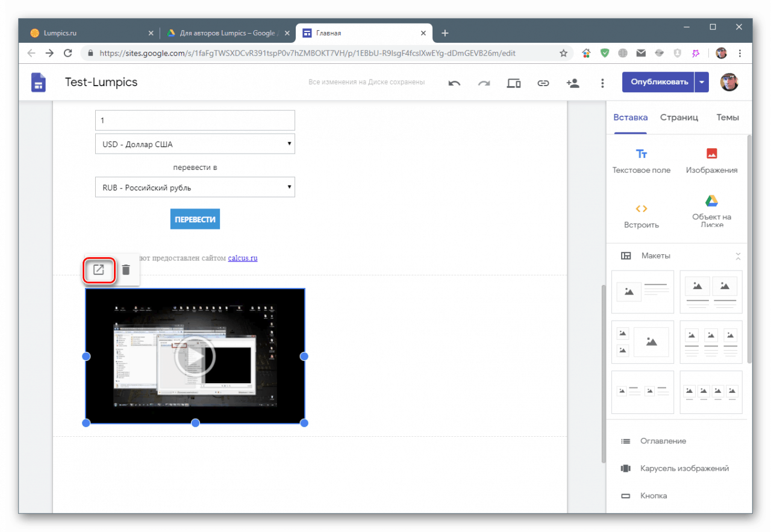Delete the embedded video with the trash icon

(x=125, y=270)
